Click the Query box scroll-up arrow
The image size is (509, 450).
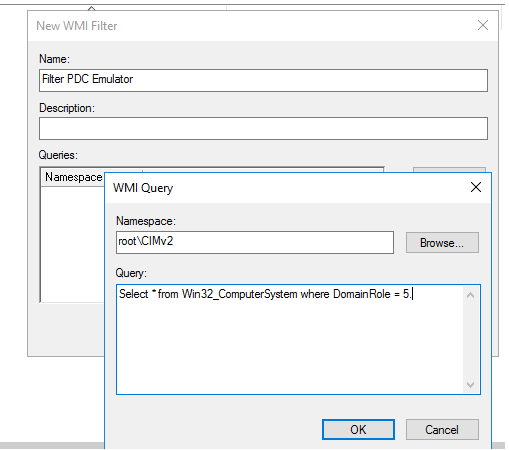[471, 295]
